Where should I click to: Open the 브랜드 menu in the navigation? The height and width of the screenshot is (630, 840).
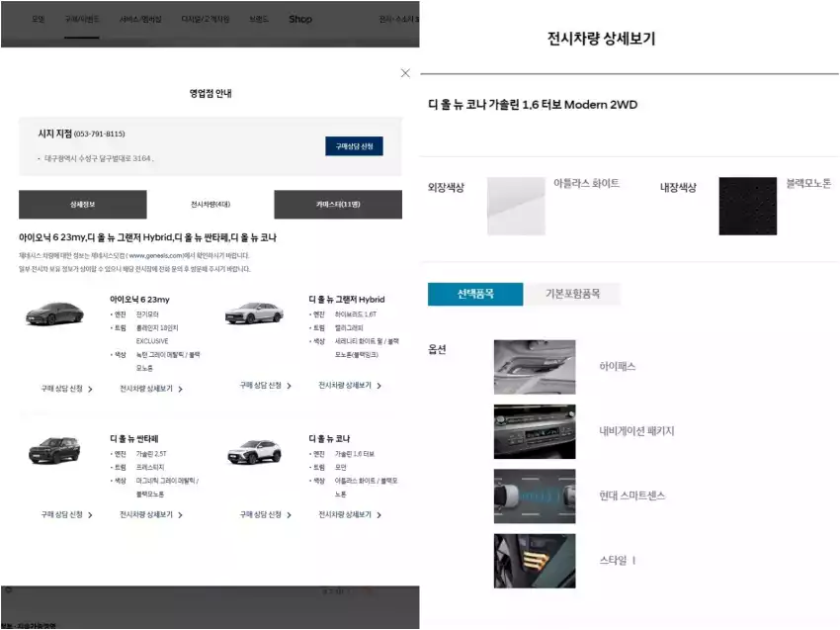coord(259,20)
